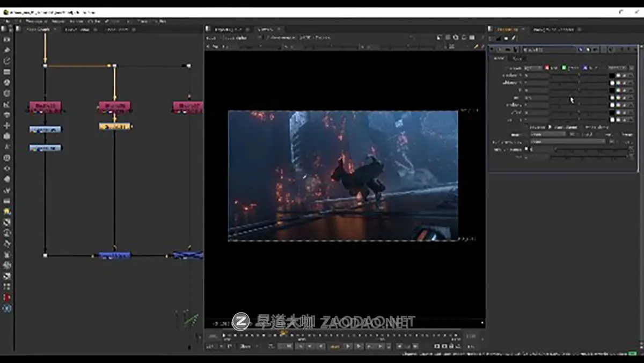This screenshot has height=363, width=644.
Task: Open the Merge nodes toolbar menu
Action: (7, 115)
